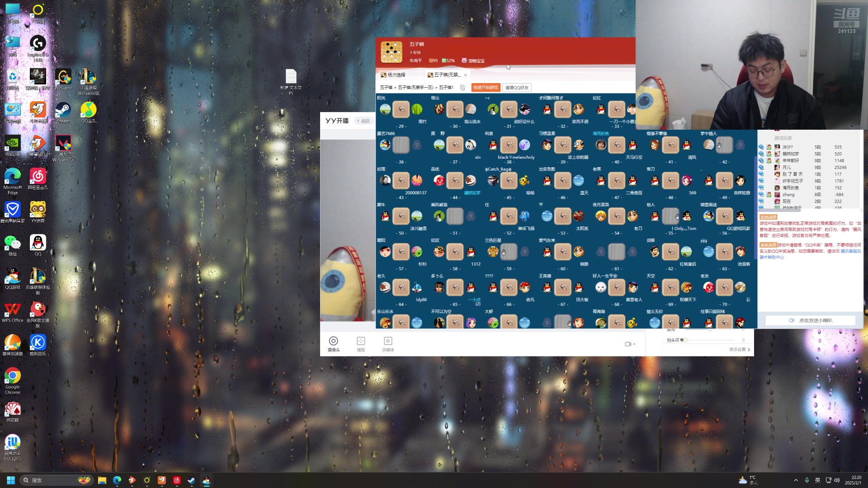Select the 捕捉 capture icon

click(x=361, y=342)
